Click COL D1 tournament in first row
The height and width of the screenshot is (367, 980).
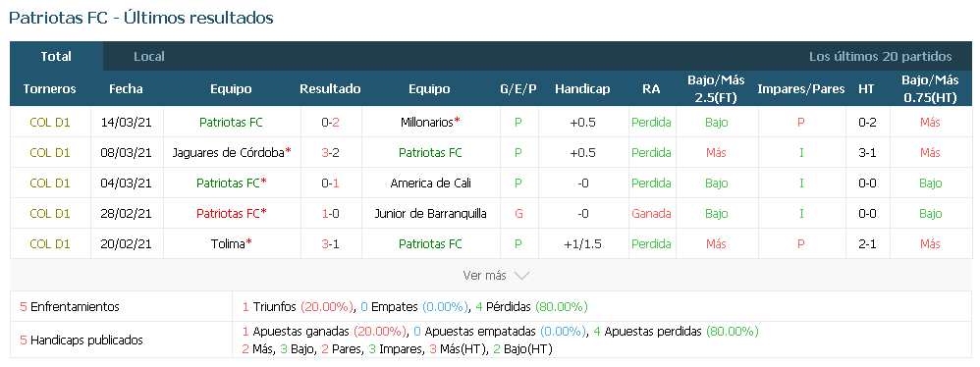(x=50, y=123)
